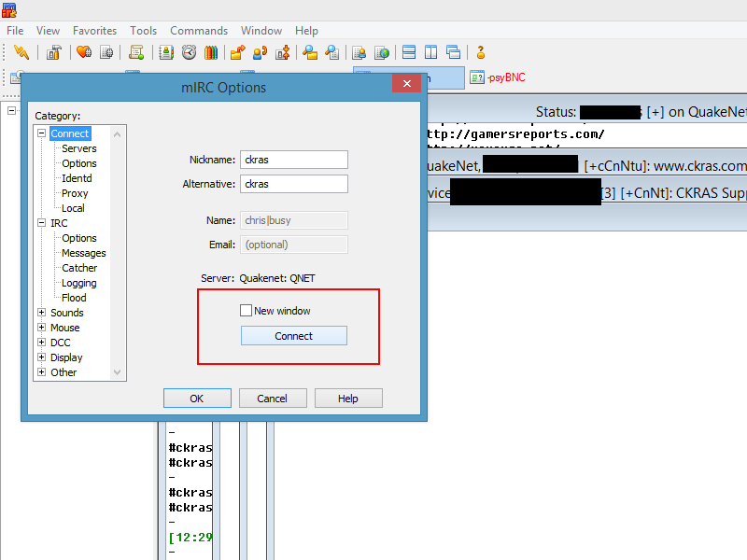Open the URLs List globe icon
This screenshot has height=560, width=747.
tap(382, 52)
